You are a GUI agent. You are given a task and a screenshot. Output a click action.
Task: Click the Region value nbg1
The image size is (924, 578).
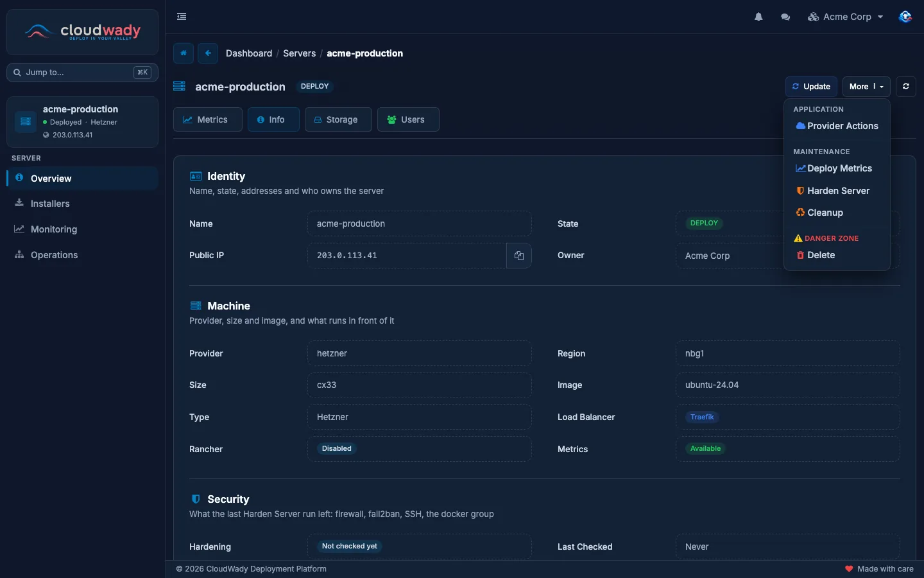788,353
